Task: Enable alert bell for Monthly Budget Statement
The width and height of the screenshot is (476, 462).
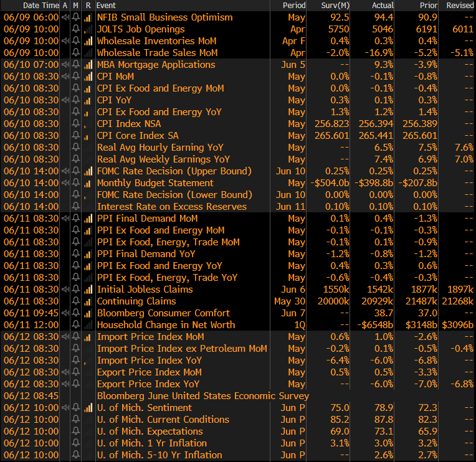Action: click(76, 183)
